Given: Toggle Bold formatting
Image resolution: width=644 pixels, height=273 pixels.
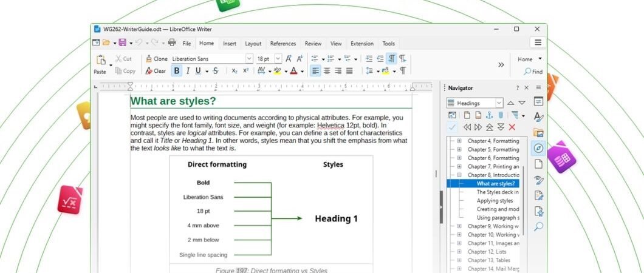Looking at the screenshot, I should [177, 71].
